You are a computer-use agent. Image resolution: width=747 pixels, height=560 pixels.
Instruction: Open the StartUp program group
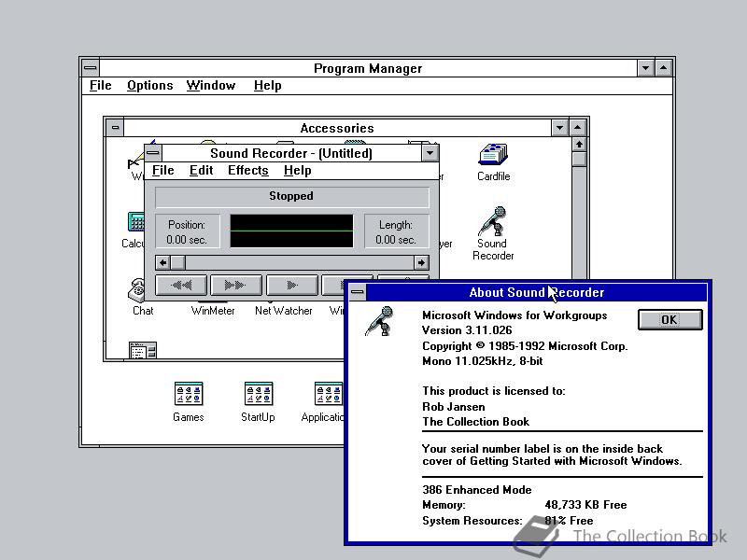259,394
